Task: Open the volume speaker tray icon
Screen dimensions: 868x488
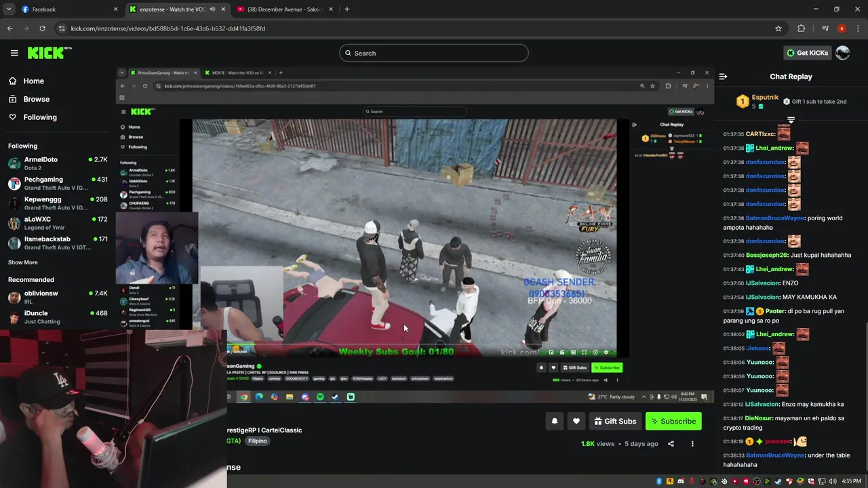Action: [x=833, y=481]
